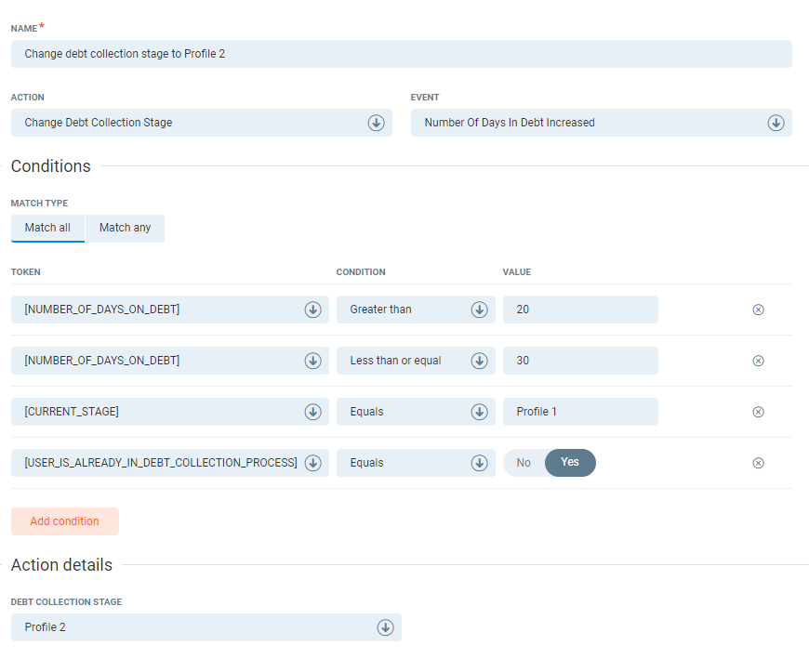Remove the CURRENT_STAGE condition row

[758, 412]
